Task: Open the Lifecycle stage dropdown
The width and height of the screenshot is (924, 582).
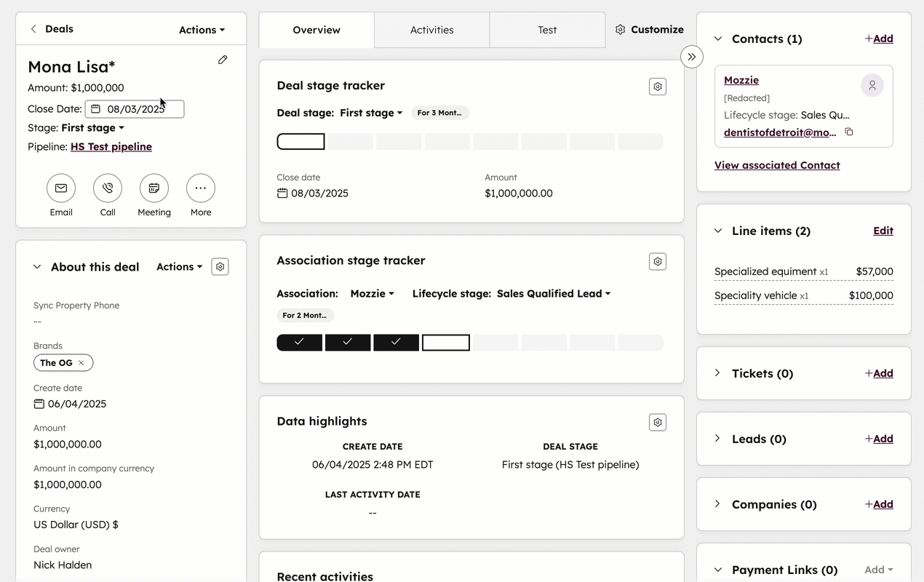Action: tap(553, 294)
